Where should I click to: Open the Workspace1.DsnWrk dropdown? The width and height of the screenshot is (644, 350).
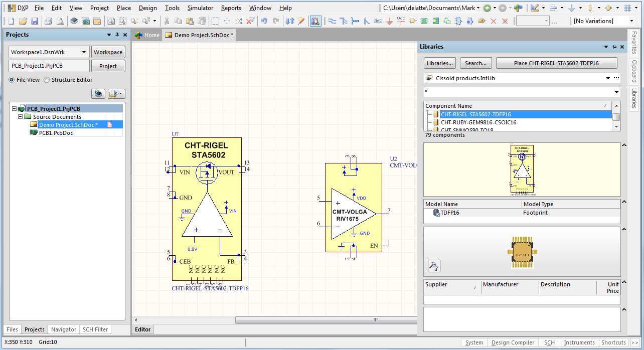(x=84, y=52)
